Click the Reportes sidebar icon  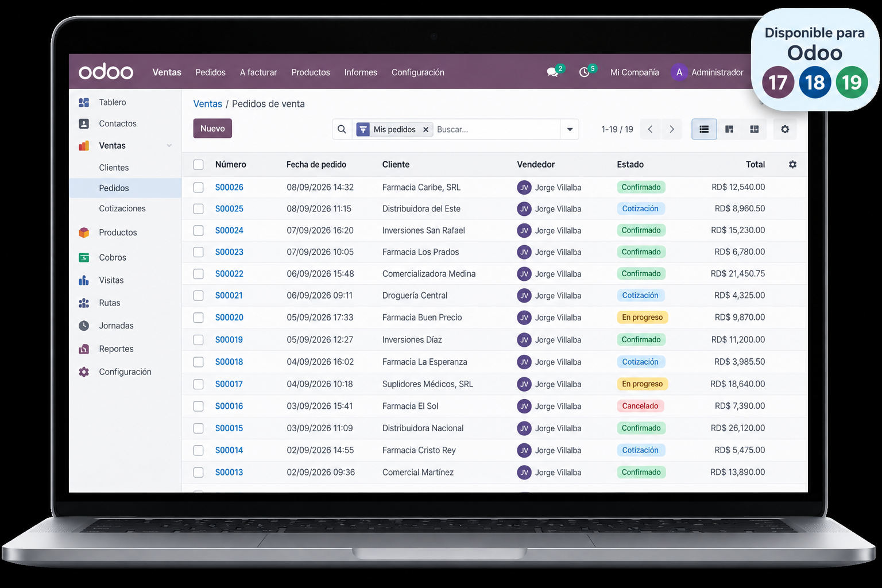[84, 349]
